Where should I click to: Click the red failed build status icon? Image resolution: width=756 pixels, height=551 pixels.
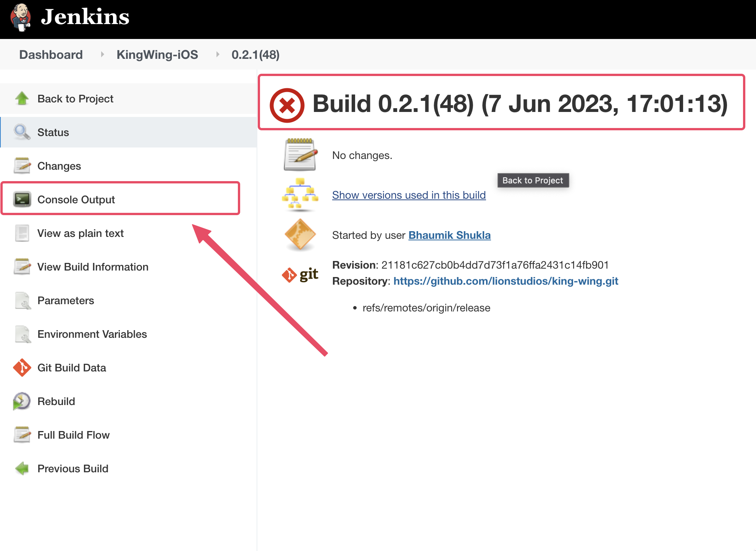(287, 105)
